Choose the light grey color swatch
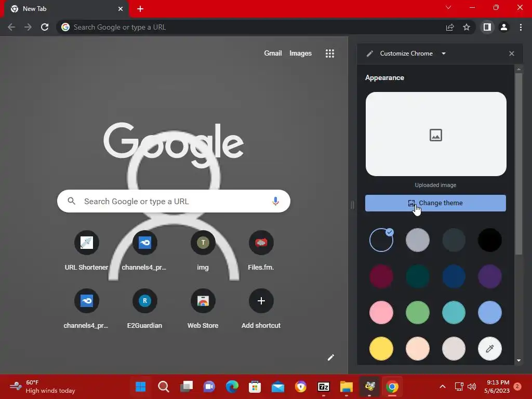Viewport: 532px width, 399px height. click(417, 240)
